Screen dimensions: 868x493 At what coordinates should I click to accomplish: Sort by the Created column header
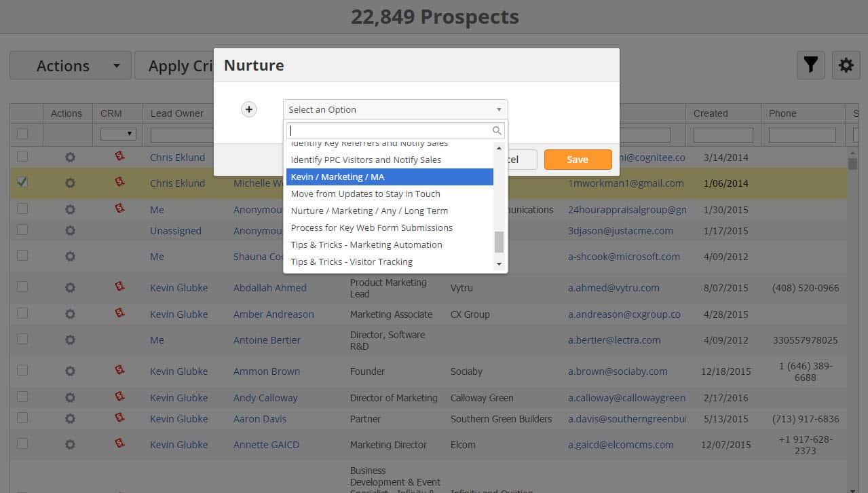coord(711,113)
